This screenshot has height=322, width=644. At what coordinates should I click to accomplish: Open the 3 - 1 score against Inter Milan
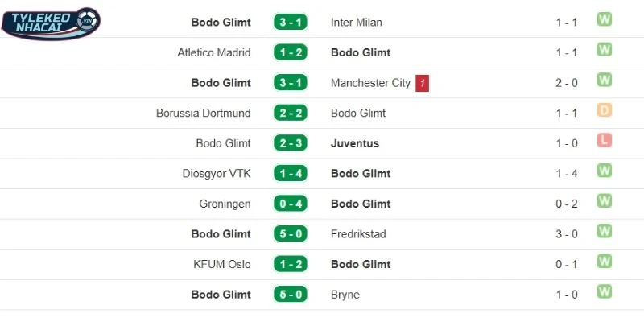[x=290, y=23]
